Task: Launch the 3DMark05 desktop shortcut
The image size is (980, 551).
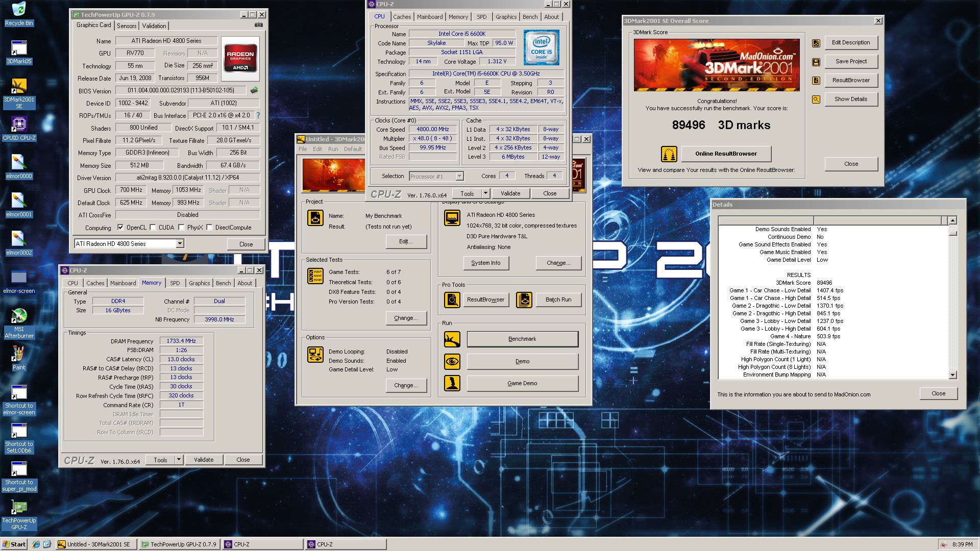Action: click(19, 52)
